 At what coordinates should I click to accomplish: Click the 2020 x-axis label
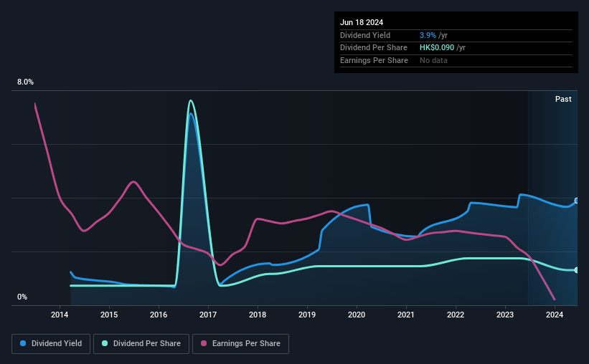coord(357,315)
